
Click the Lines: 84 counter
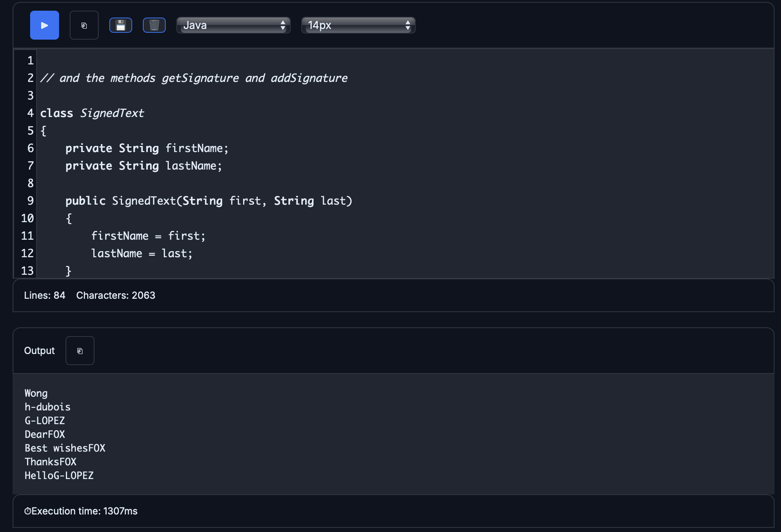[45, 295]
